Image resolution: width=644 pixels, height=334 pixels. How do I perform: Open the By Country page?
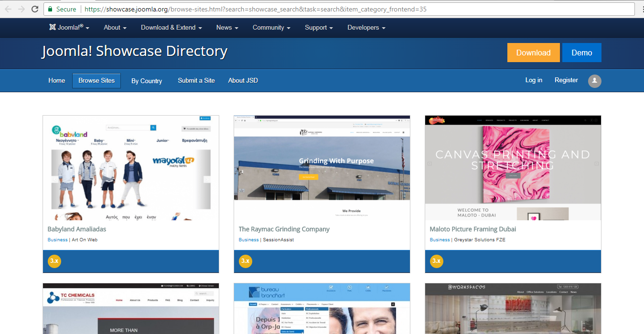point(147,81)
